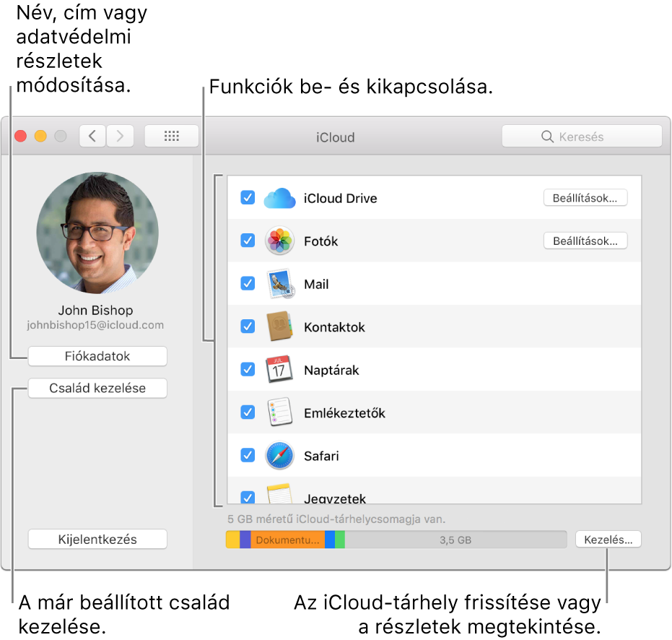The image size is (672, 640).
Task: Click the Jegyzetek notes icon
Action: pyautogui.click(x=279, y=497)
